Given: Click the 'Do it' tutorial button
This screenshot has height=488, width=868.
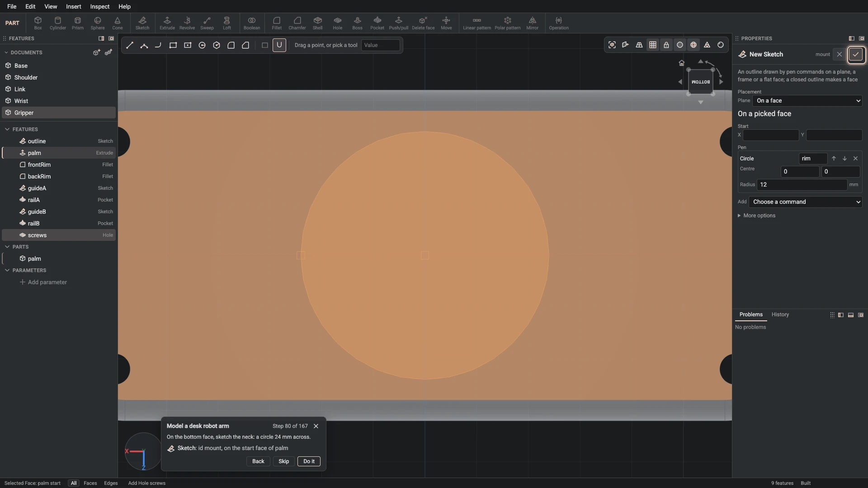Looking at the screenshot, I should pos(309,461).
